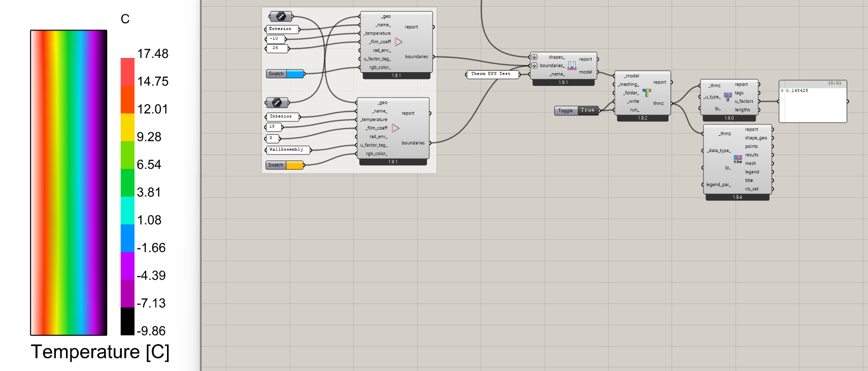Click the flatten arrow on shapes_ input
The height and width of the screenshot is (371, 868).
[535, 57]
